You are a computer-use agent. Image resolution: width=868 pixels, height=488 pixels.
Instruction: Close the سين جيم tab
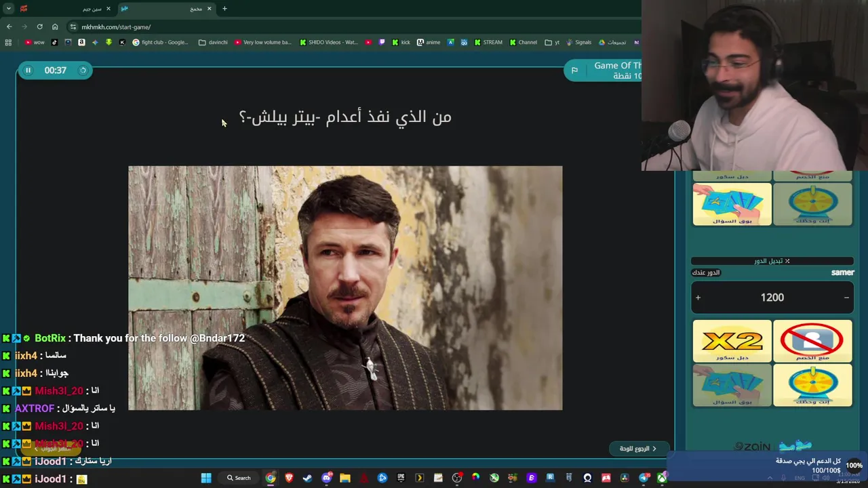click(108, 9)
